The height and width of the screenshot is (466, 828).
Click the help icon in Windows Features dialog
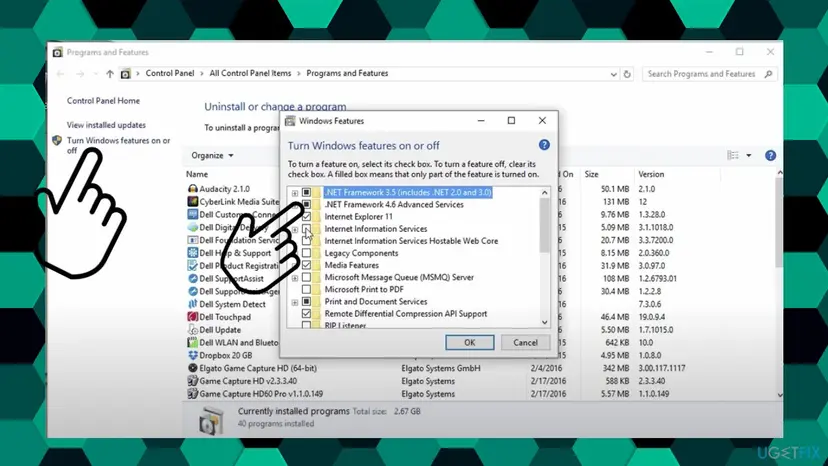(x=544, y=145)
